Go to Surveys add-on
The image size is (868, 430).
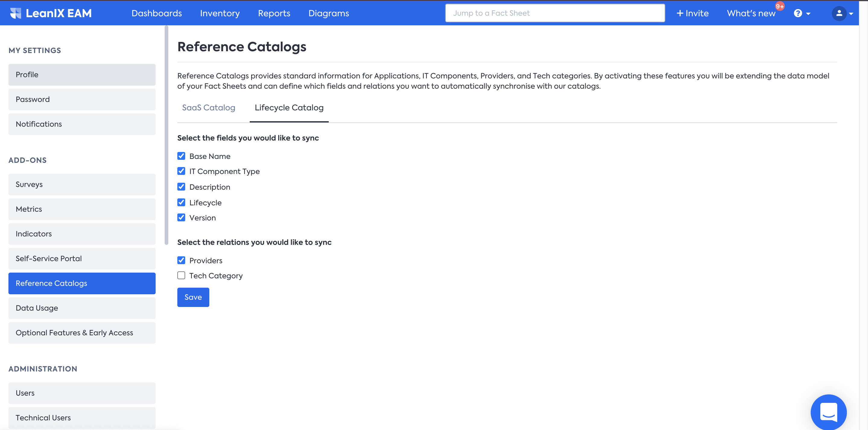(x=82, y=184)
